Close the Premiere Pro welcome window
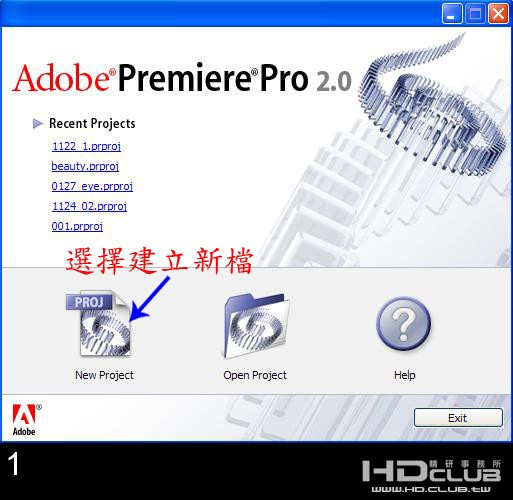The height and width of the screenshot is (500, 513). [498, 14]
